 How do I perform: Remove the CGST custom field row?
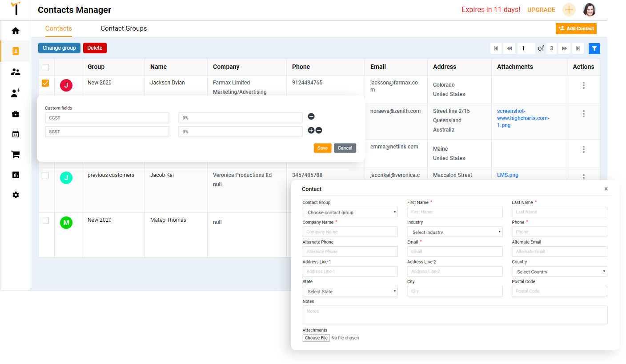(x=311, y=116)
